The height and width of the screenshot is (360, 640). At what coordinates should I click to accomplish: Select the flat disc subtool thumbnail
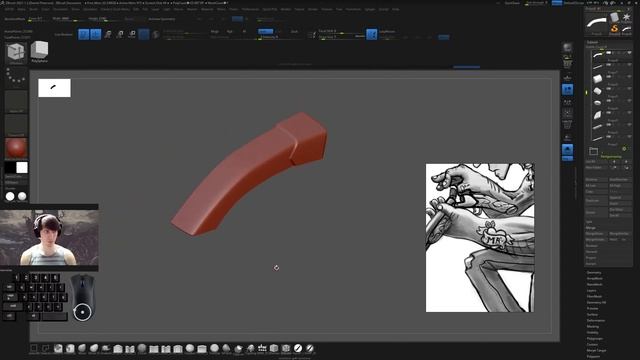[x=598, y=102]
